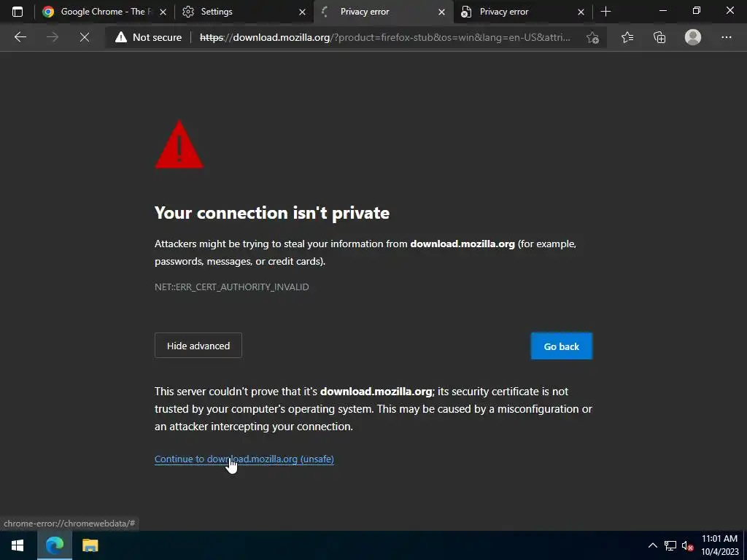Image resolution: width=747 pixels, height=560 pixels.
Task: Click the address bar URL
Action: click(385, 37)
